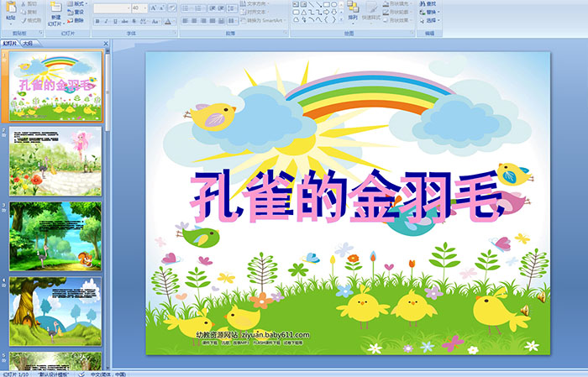The height and width of the screenshot is (377, 588).
Task: Toggle Underline formatting
Action: [x=113, y=21]
